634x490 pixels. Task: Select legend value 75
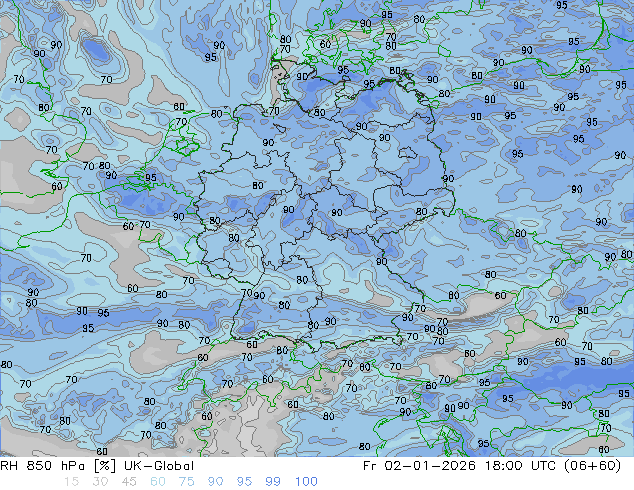tap(186, 482)
